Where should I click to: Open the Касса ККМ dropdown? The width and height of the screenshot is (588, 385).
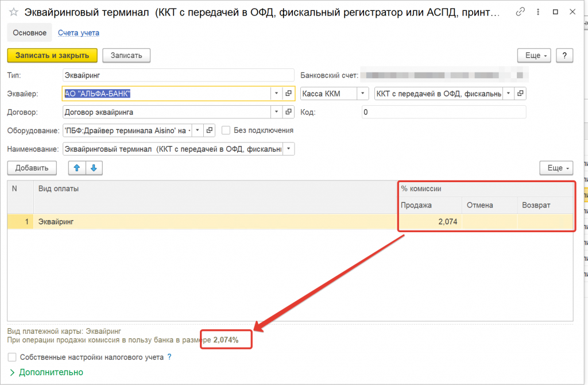363,93
